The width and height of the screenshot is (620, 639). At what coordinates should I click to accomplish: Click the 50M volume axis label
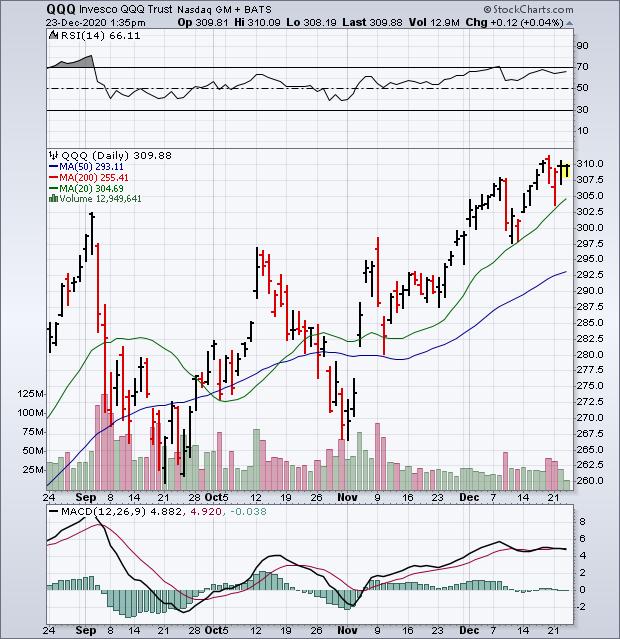click(x=33, y=451)
